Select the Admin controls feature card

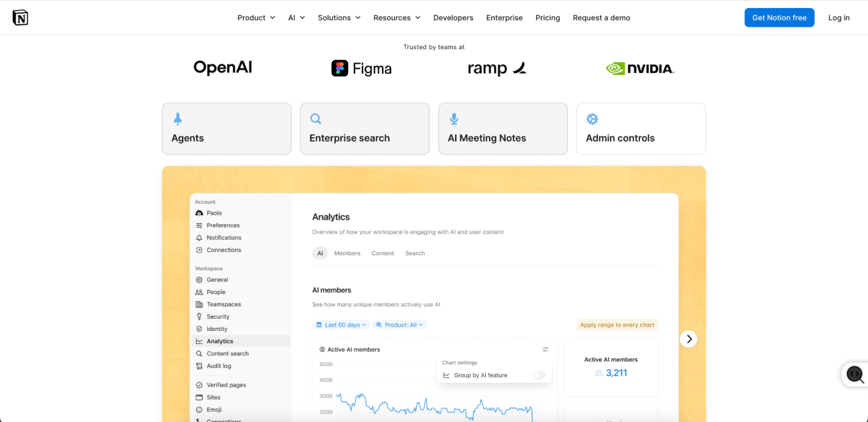click(x=641, y=129)
